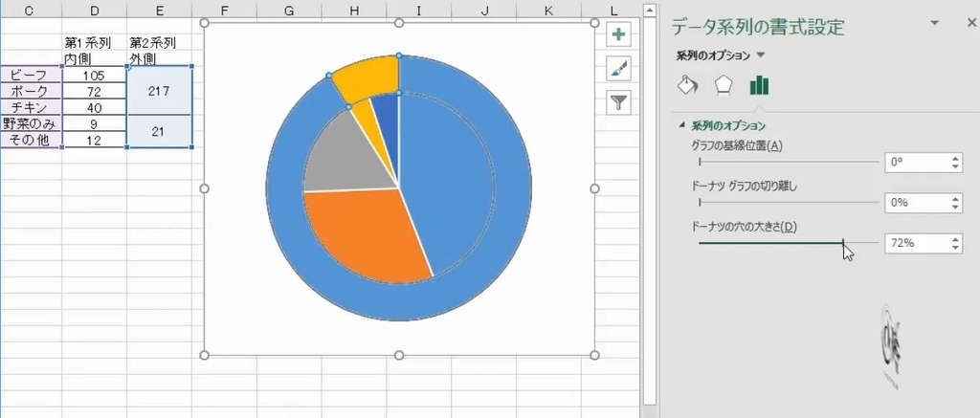Click the ドーナツ グラフの切り離し slider
Viewport: 980px width, 418px height.
[789, 203]
